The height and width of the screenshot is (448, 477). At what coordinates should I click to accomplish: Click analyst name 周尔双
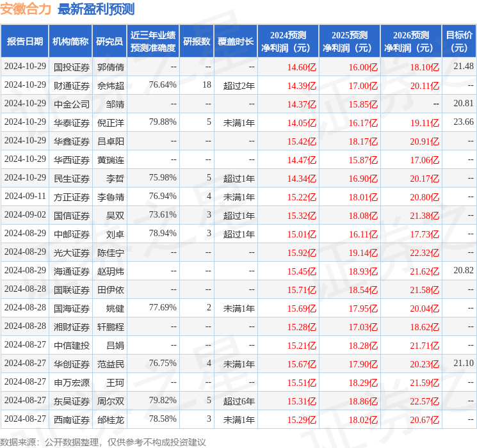click(x=111, y=401)
